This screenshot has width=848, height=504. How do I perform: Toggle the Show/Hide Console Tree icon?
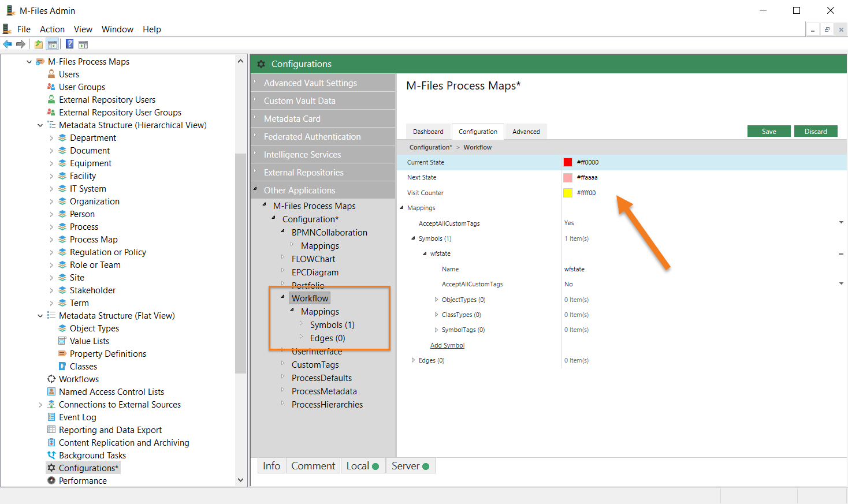click(x=53, y=44)
